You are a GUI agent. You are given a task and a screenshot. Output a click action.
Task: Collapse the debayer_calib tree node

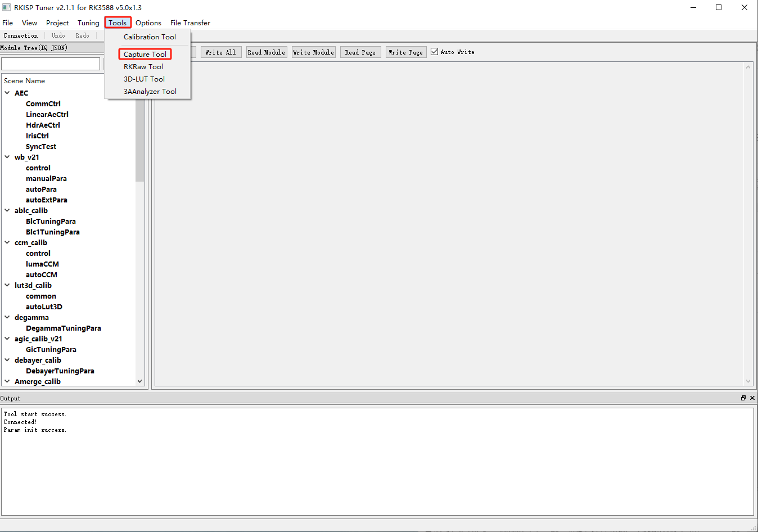pyautogui.click(x=7, y=360)
